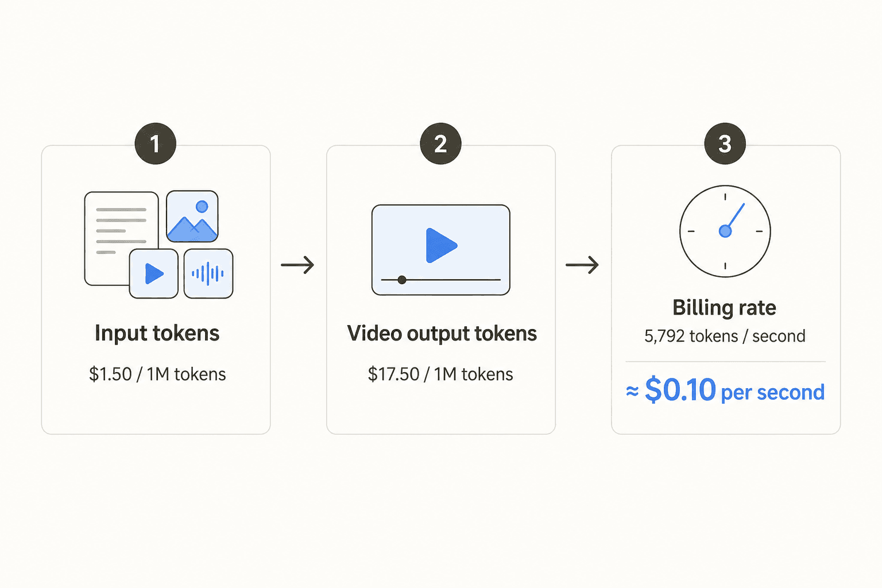The height and width of the screenshot is (588, 882).
Task: Click the small play video icon in Input tokens card
Action: click(153, 273)
